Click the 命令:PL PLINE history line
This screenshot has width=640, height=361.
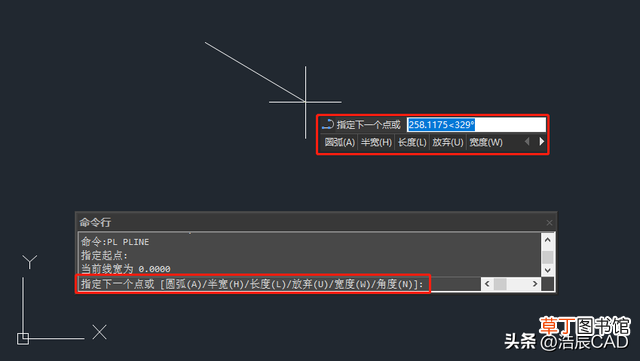click(115, 242)
